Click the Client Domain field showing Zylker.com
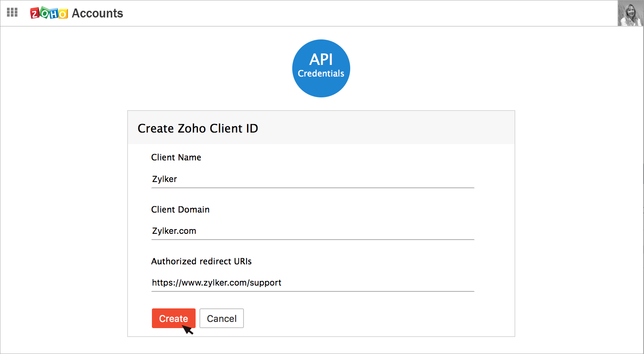Viewport: 644px width, 354px height. [x=312, y=231]
